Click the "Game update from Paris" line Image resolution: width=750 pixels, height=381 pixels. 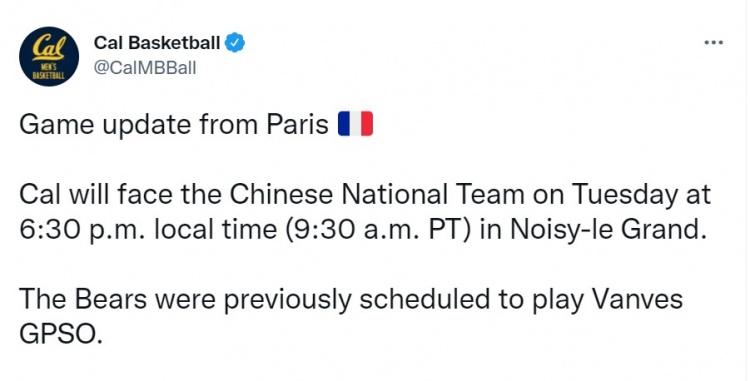pyautogui.click(x=196, y=125)
